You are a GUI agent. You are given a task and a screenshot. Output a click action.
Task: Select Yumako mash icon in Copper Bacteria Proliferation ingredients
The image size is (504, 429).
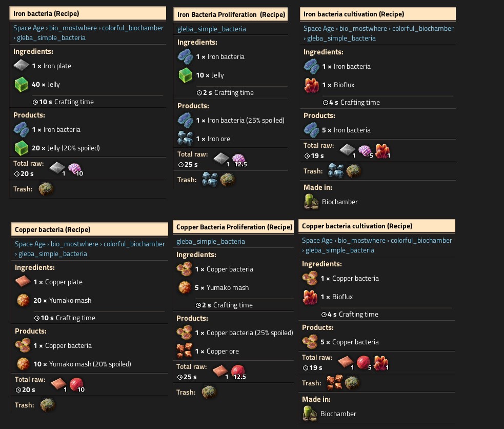click(185, 287)
